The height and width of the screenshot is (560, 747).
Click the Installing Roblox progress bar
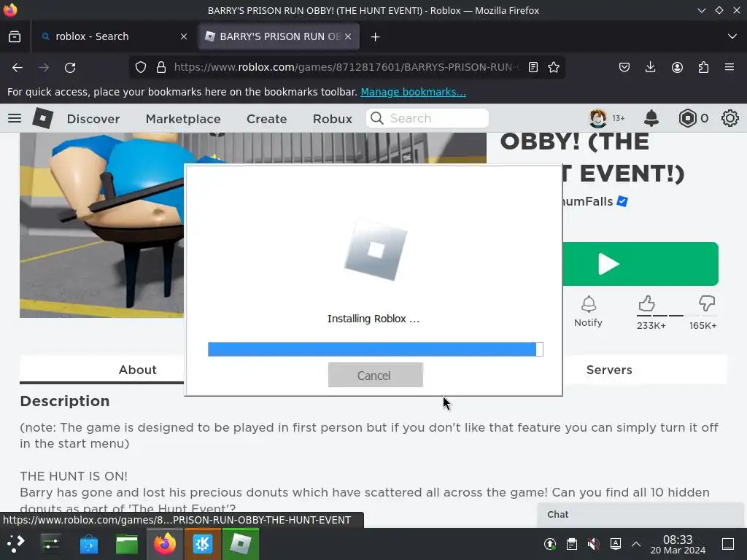coord(376,349)
